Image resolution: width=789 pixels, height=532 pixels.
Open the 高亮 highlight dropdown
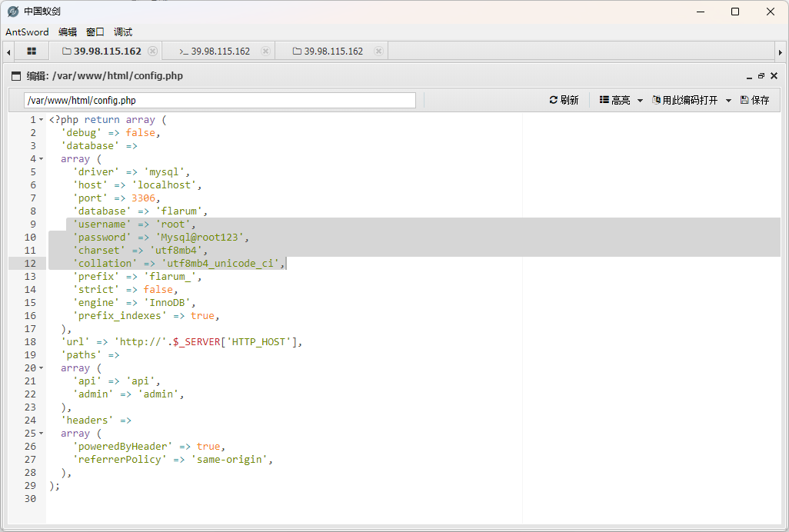coord(621,100)
